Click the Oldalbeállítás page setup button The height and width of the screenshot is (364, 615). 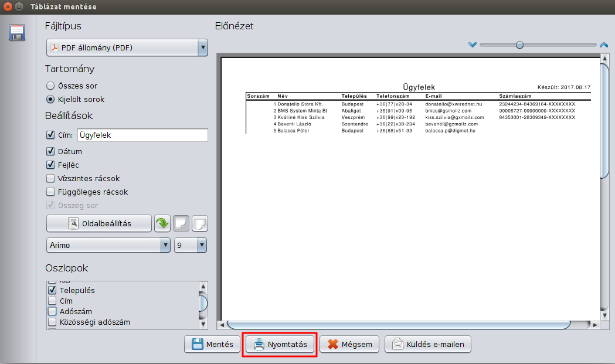click(98, 223)
